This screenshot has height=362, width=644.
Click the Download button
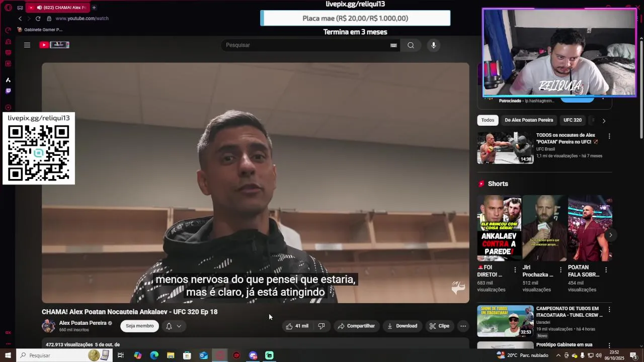(401, 326)
